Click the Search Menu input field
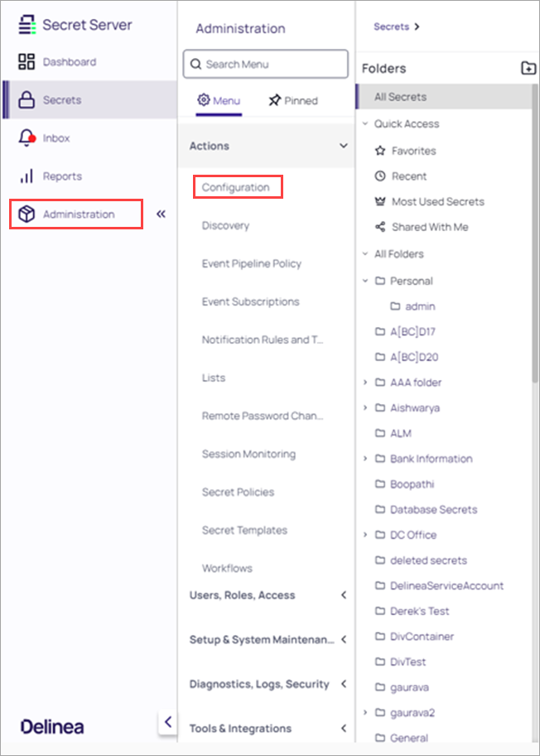The width and height of the screenshot is (540, 756). click(265, 64)
